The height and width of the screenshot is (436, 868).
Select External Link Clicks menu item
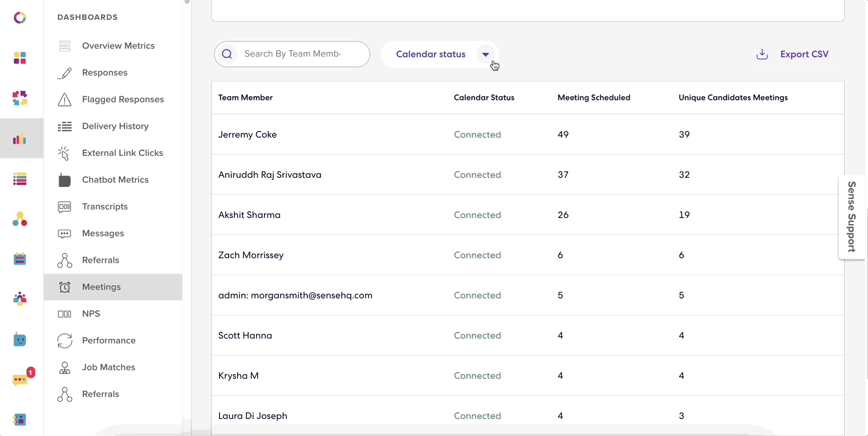123,153
